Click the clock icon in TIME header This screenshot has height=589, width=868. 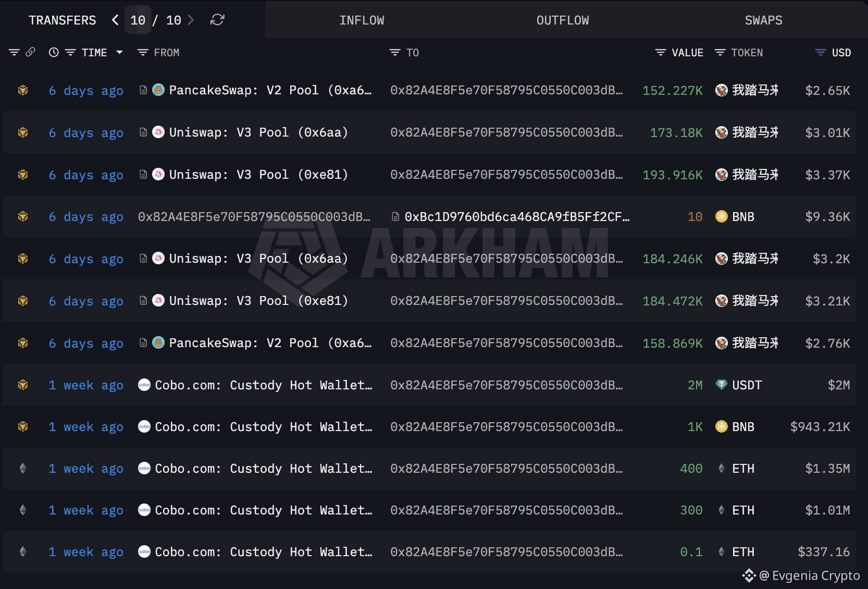(x=54, y=52)
